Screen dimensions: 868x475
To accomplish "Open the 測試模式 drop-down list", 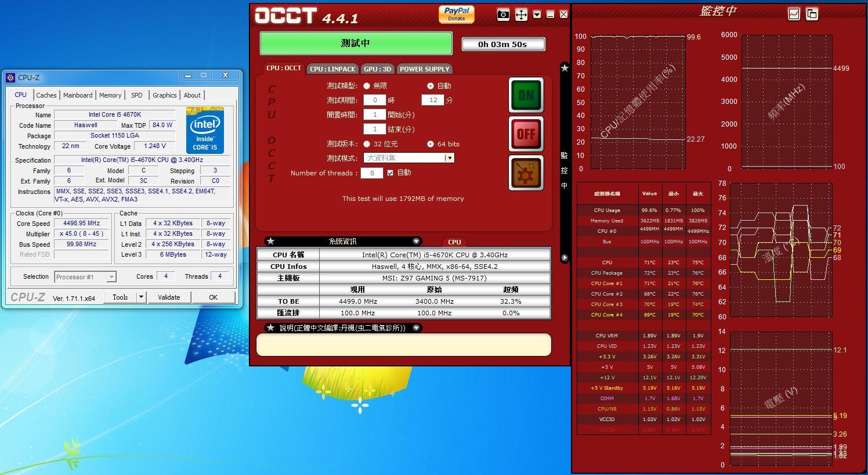I will [449, 158].
